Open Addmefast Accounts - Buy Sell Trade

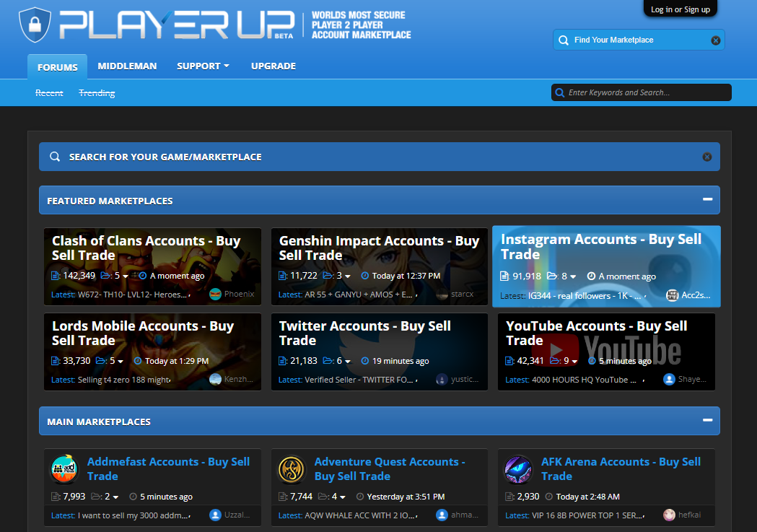(168, 468)
